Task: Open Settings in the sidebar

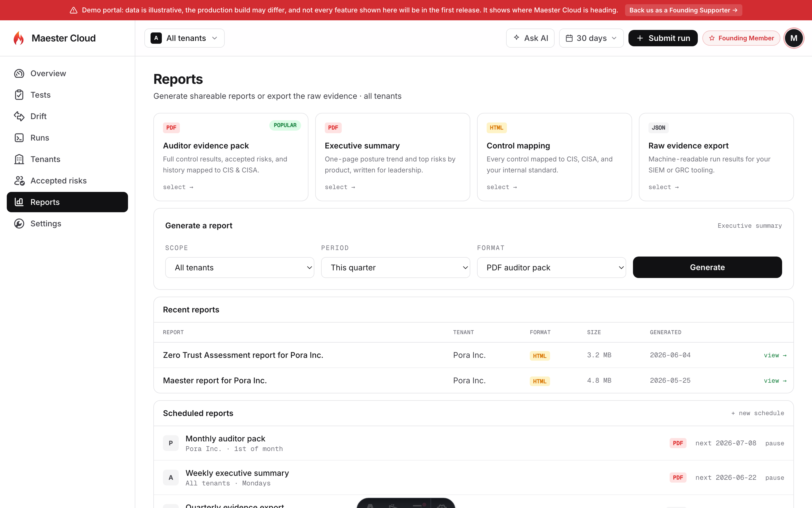Action: (67, 224)
